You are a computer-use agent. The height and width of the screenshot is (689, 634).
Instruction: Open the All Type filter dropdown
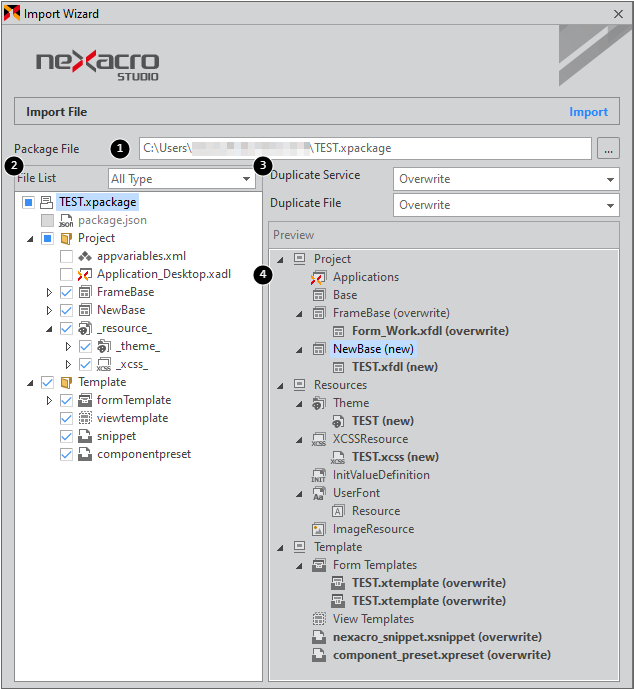click(181, 179)
